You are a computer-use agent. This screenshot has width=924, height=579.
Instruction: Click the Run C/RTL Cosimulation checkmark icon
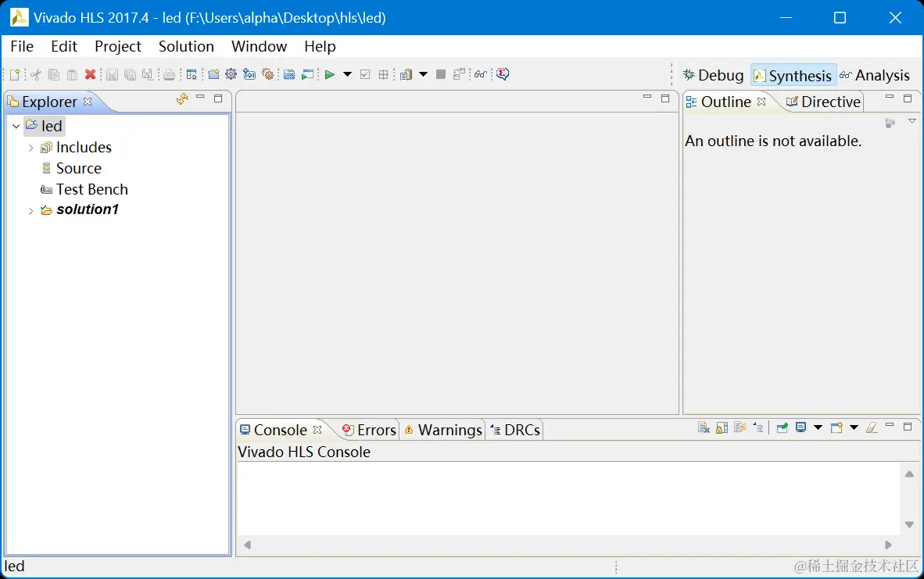coord(365,74)
